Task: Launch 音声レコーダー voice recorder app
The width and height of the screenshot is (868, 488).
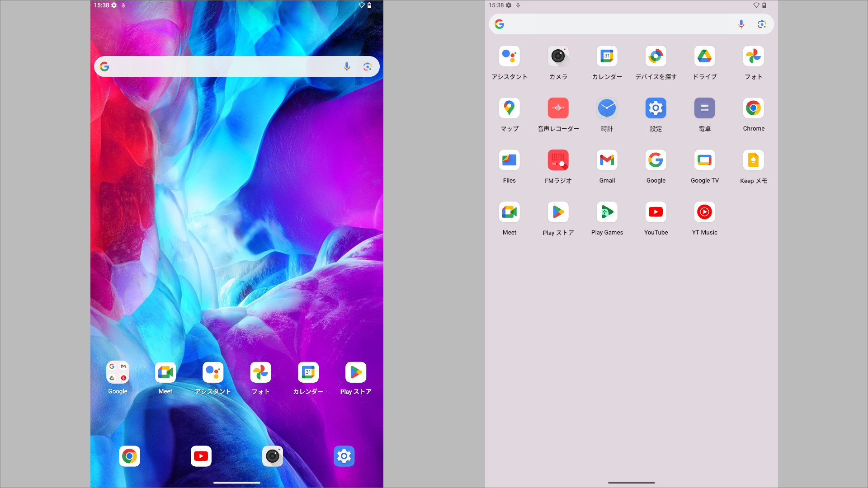Action: [x=558, y=108]
